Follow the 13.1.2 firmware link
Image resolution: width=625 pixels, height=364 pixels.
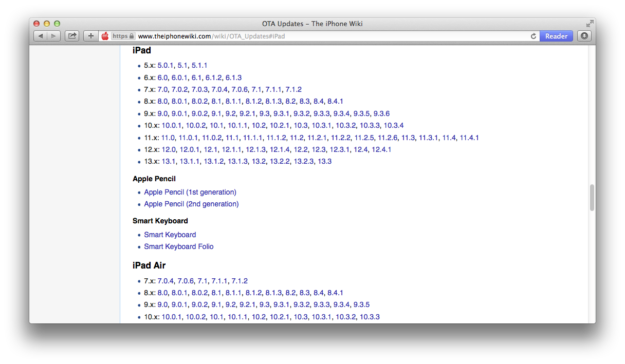click(214, 161)
